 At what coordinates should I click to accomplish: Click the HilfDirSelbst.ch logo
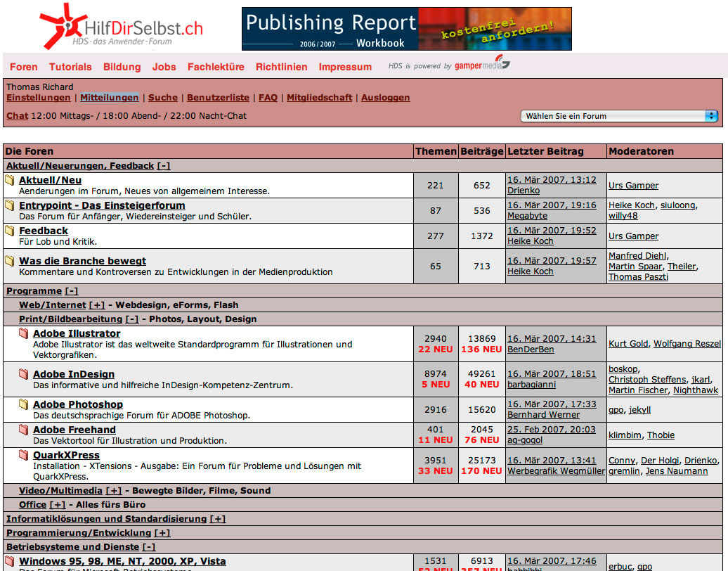pos(122,27)
